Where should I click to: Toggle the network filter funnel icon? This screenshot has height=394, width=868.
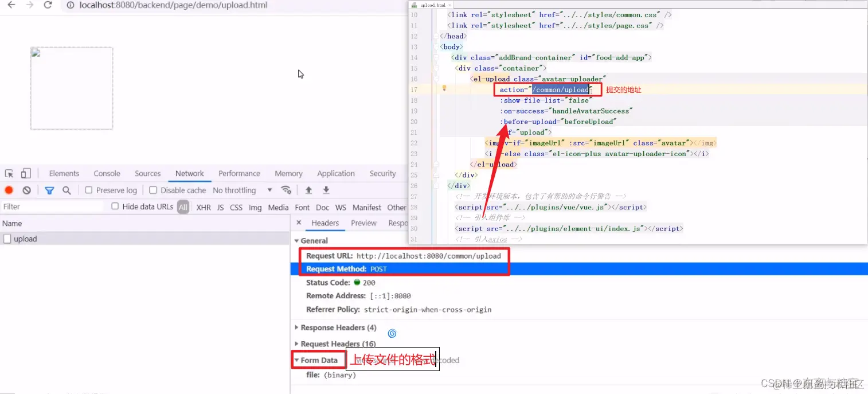point(49,190)
